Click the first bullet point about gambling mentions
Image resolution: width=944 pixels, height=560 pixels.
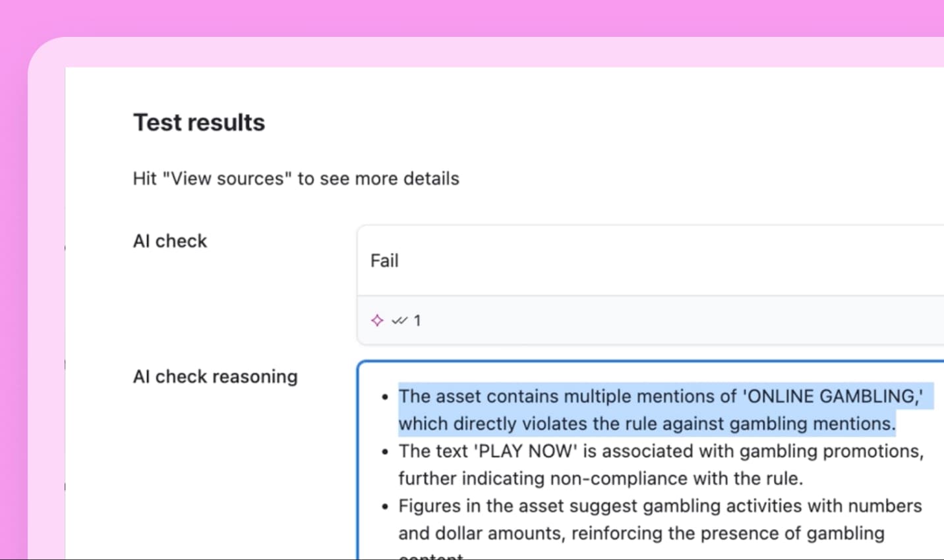(385, 395)
